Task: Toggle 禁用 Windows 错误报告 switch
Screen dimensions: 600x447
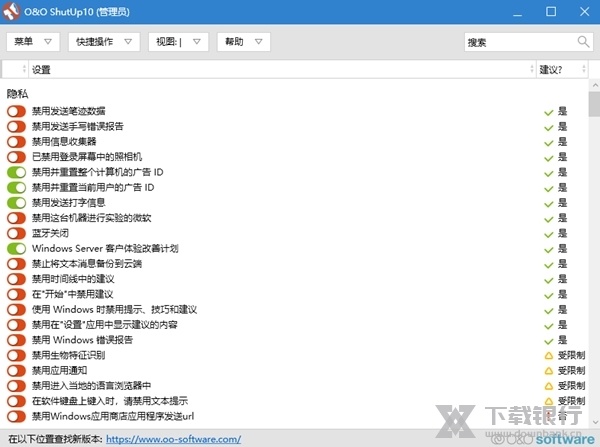Action: [16, 340]
